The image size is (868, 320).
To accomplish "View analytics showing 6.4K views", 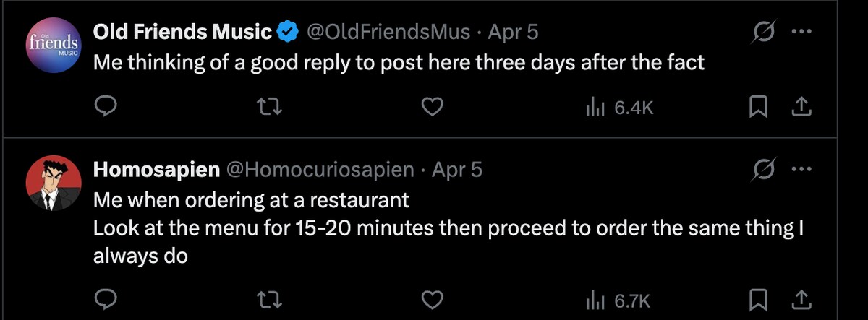I will 619,108.
